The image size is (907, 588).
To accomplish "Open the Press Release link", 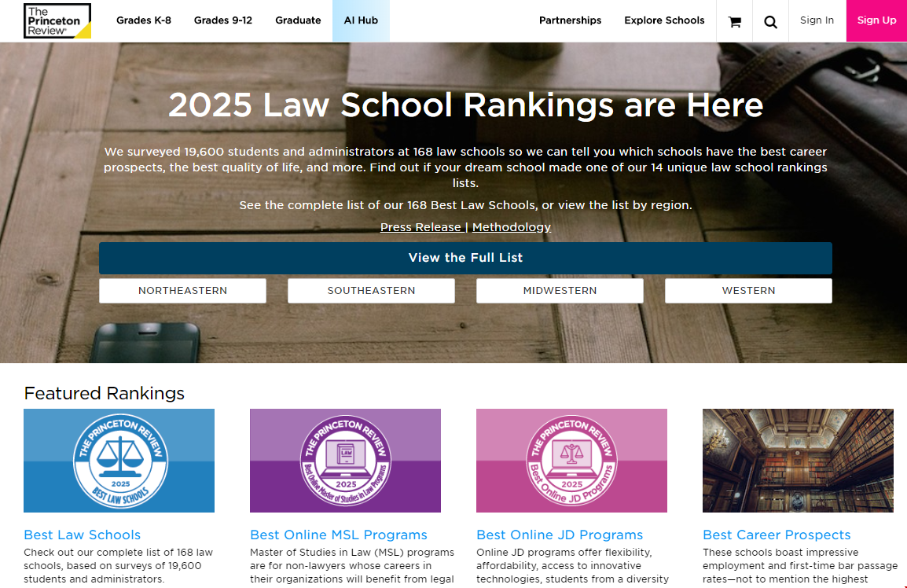I will (420, 227).
